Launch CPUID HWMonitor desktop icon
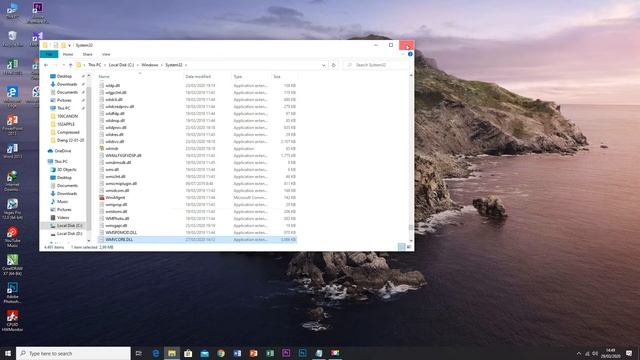 click(12, 320)
